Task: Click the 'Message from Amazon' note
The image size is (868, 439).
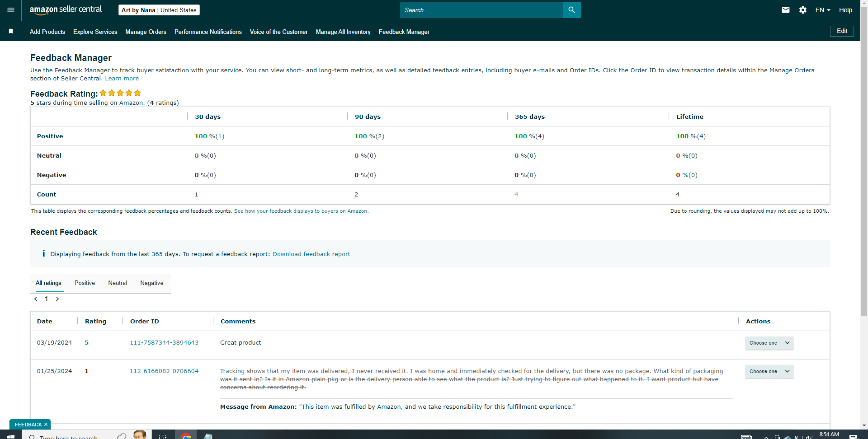Action: (x=398, y=407)
